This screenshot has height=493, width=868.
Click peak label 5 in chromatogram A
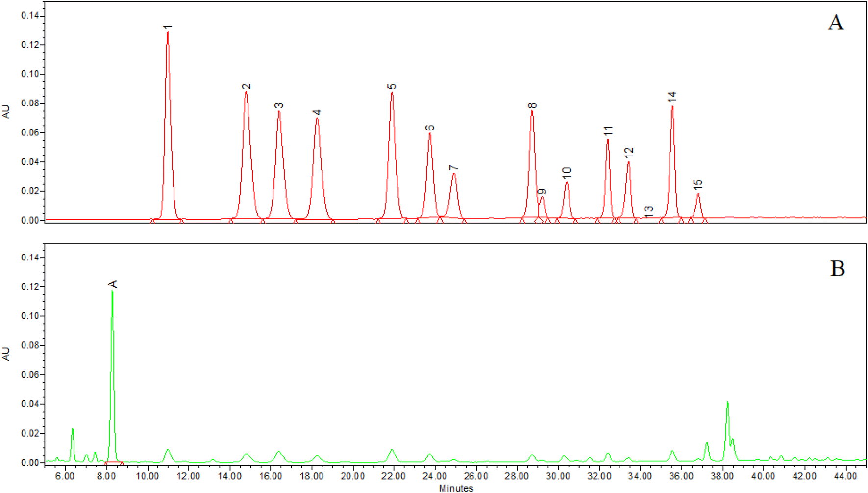tap(392, 87)
